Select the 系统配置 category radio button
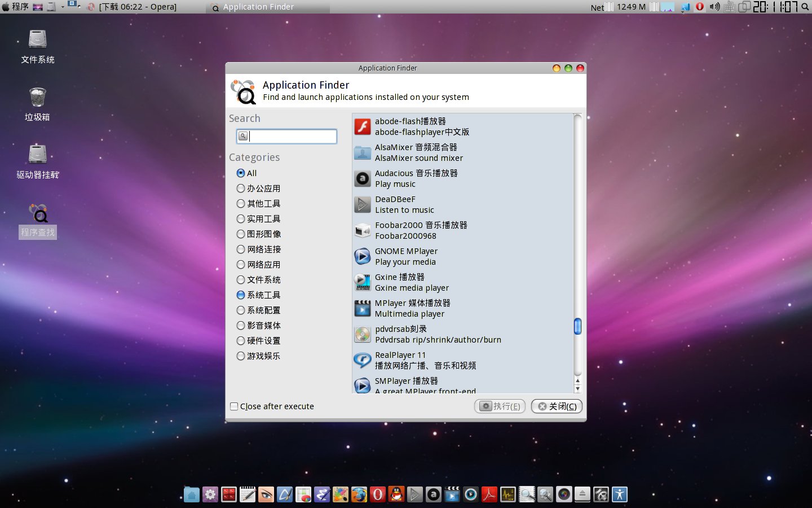The height and width of the screenshot is (508, 812). [x=241, y=310]
